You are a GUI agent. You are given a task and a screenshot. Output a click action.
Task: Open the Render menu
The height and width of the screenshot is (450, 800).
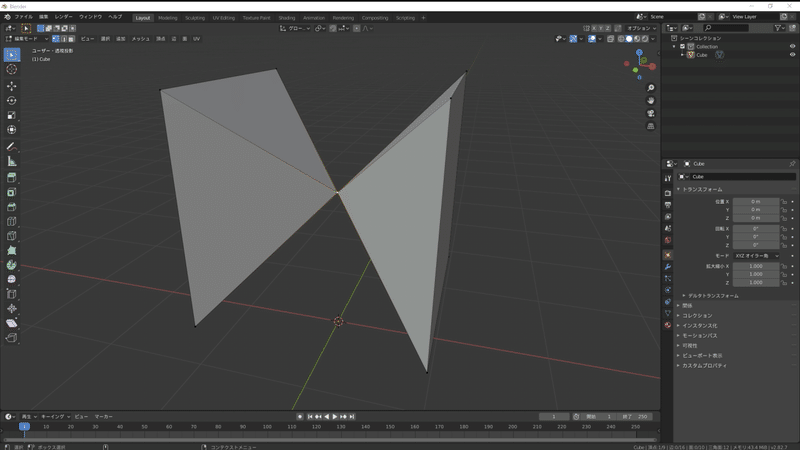point(63,17)
